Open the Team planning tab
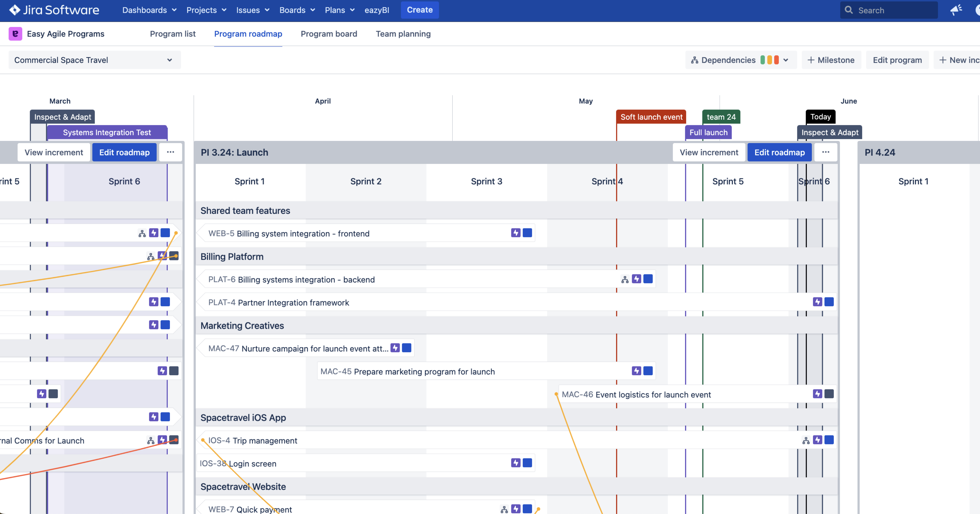The image size is (980, 514). click(x=403, y=34)
